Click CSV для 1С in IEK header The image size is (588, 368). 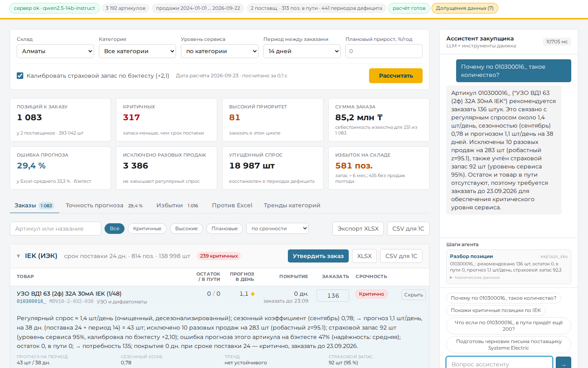coord(401,256)
